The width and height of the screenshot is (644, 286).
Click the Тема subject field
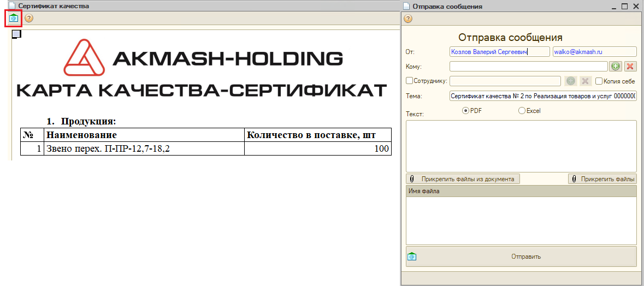tap(543, 96)
